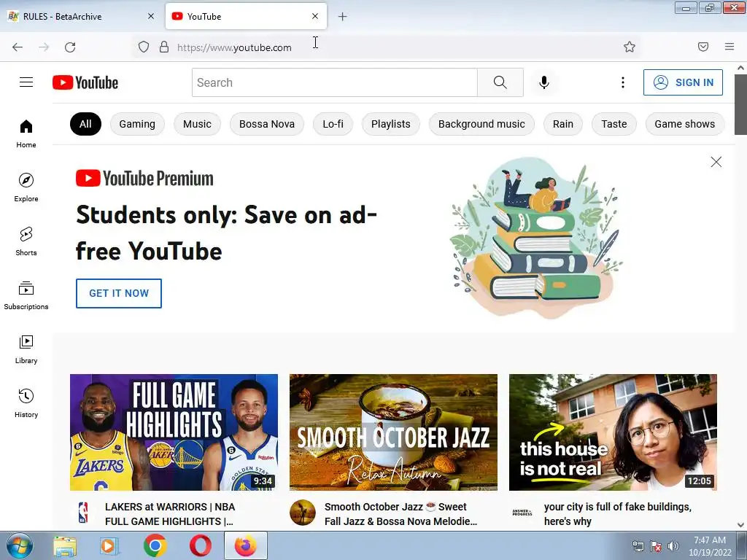Open Answer in Progress channel avatar
Image resolution: width=747 pixels, height=560 pixels.
coord(522,513)
